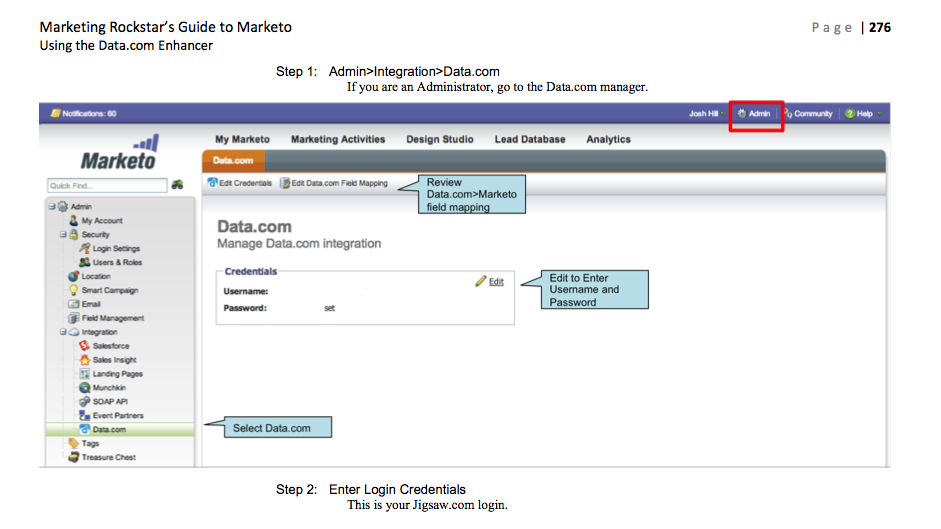Screen dimensions: 941x529
Task: Click the Security padlock icon
Action: [73, 234]
